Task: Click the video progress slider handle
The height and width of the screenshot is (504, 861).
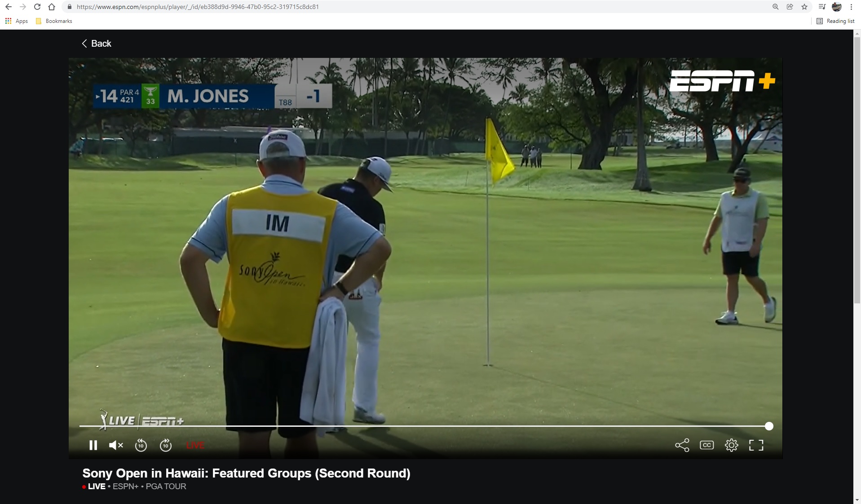Action: coord(769,426)
